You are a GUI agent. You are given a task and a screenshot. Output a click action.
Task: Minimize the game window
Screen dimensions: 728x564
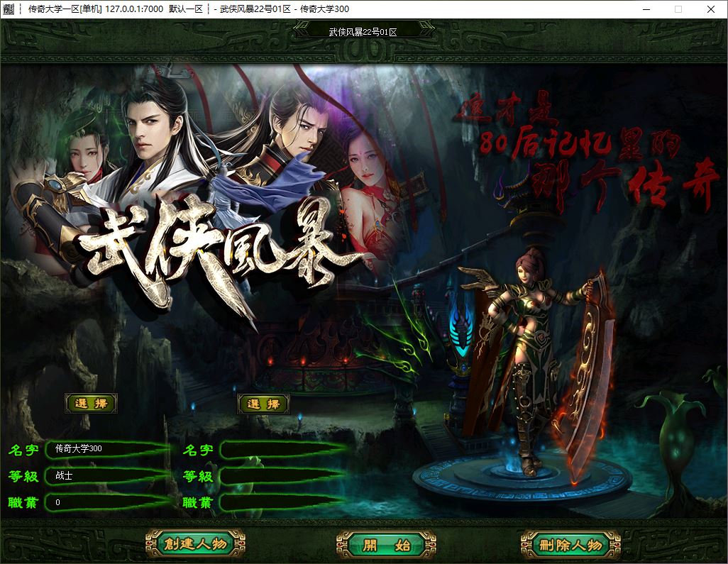point(646,9)
